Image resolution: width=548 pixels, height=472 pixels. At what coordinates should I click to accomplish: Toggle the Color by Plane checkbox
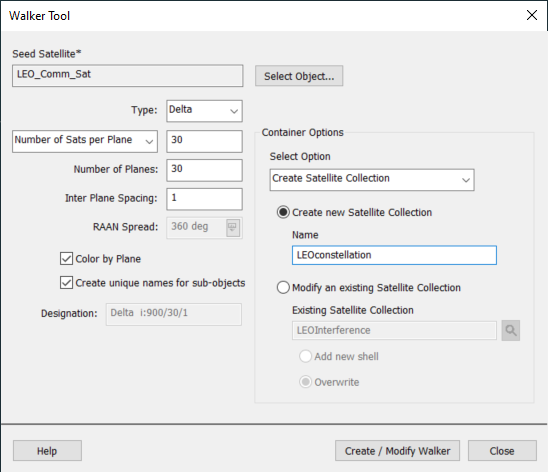pos(66,259)
